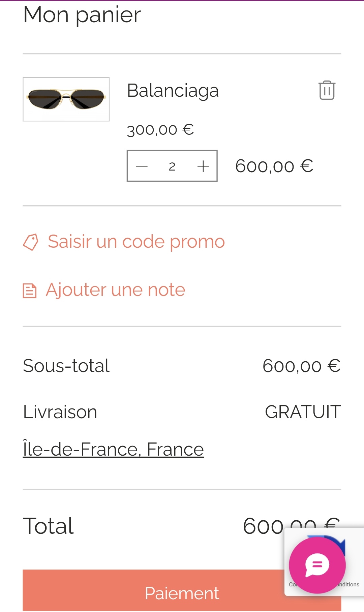Image resolution: width=364 pixels, height=612 pixels.
Task: Click the line total beside quantity stepper
Action: click(274, 166)
